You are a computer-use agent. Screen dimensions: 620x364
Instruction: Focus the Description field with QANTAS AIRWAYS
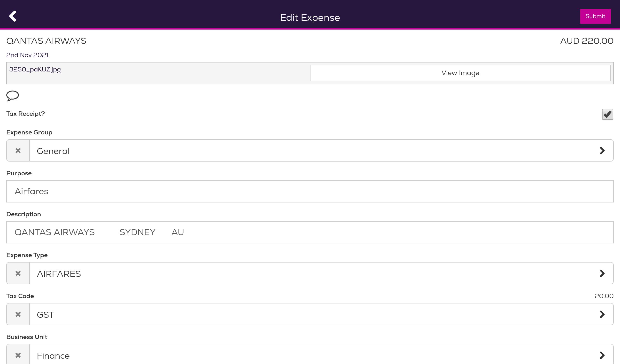(x=310, y=232)
